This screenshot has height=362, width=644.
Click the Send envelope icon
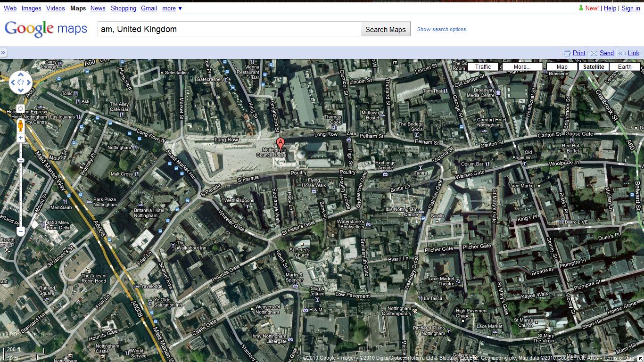594,53
